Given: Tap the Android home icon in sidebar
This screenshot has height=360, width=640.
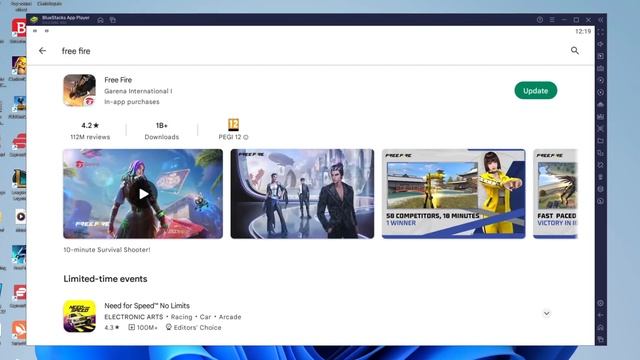Looking at the screenshot, I should point(600,327).
